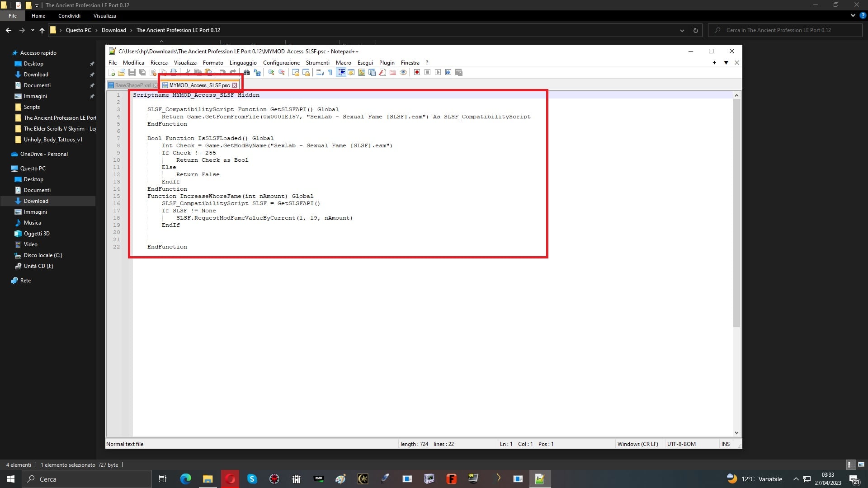The height and width of the screenshot is (488, 868).
Task: Open the Visualizza ribbon tab in Explorer
Action: 104,16
